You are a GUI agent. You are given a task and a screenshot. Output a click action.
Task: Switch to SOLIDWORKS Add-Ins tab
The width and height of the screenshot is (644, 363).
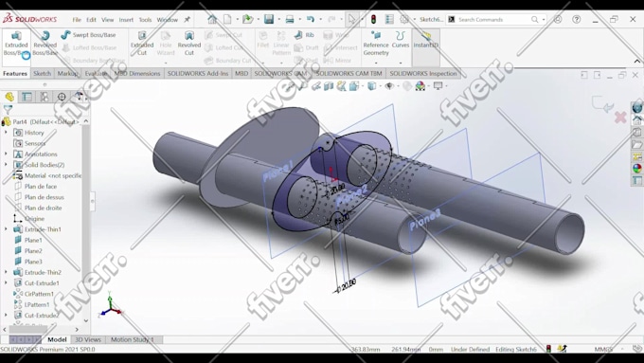[198, 73]
